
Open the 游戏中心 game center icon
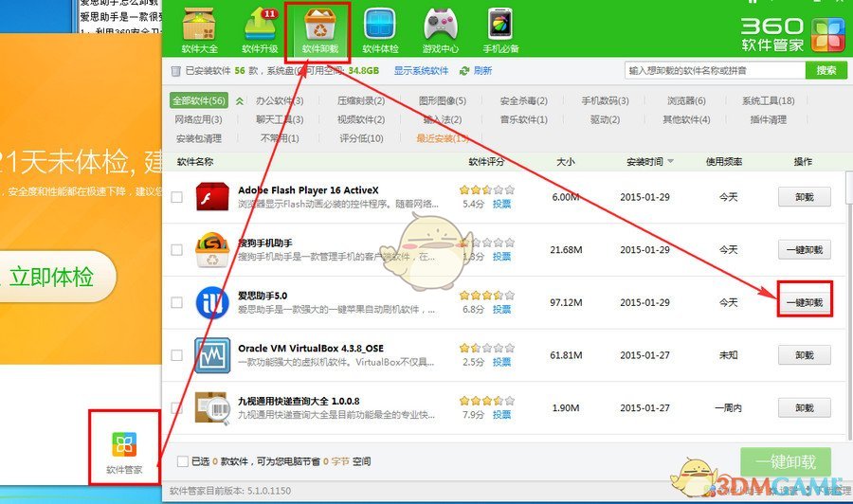[x=440, y=30]
